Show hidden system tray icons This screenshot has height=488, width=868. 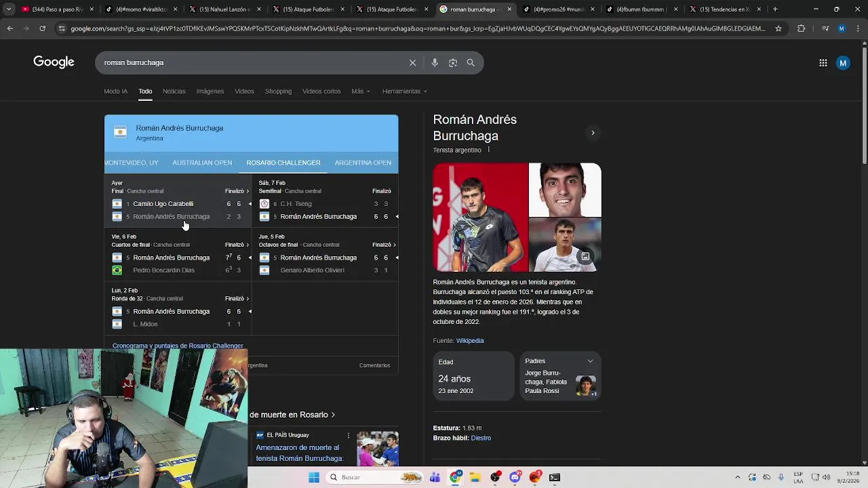(738, 477)
